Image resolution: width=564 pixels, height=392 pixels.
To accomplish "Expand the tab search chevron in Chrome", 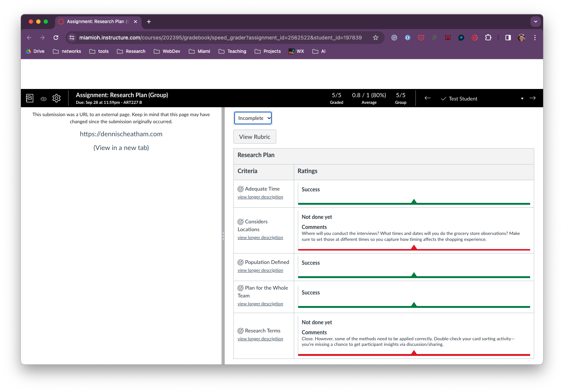I will pyautogui.click(x=535, y=22).
